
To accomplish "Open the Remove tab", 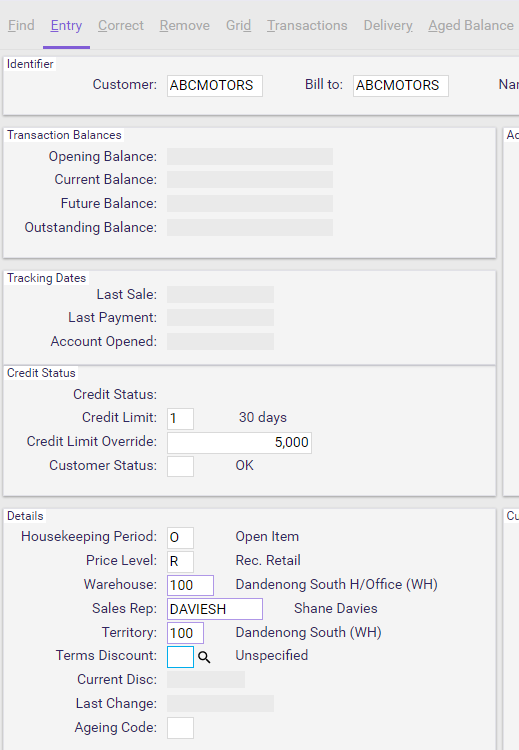I will [185, 25].
